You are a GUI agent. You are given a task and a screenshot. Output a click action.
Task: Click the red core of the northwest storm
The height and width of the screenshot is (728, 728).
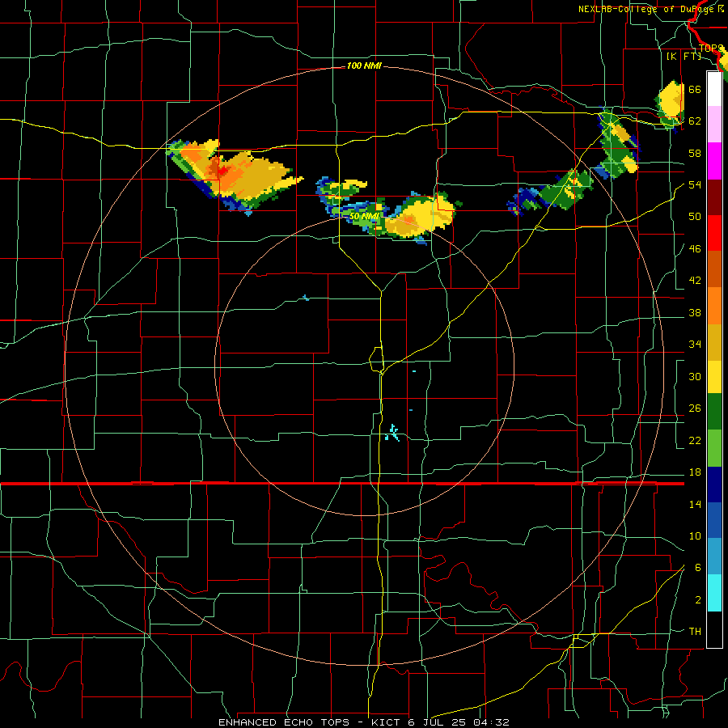click(x=224, y=172)
